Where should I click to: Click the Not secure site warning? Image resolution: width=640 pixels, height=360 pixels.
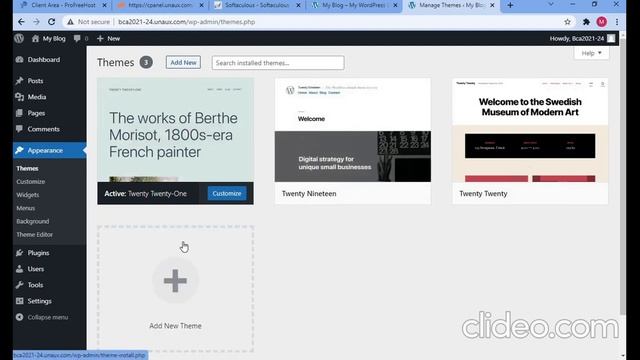click(89, 22)
